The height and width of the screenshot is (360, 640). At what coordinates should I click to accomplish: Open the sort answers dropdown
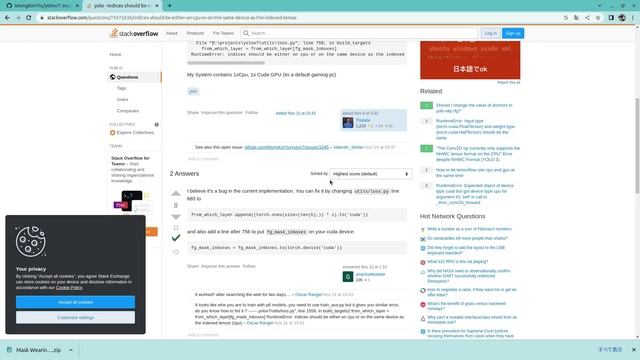click(x=371, y=174)
